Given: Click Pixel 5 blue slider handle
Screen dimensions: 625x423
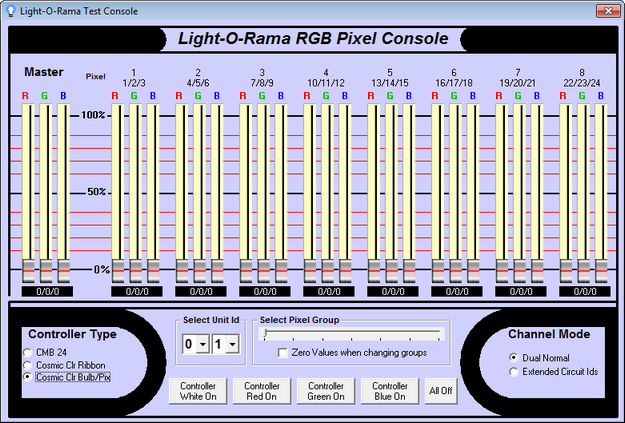Looking at the screenshot, I should [409, 271].
